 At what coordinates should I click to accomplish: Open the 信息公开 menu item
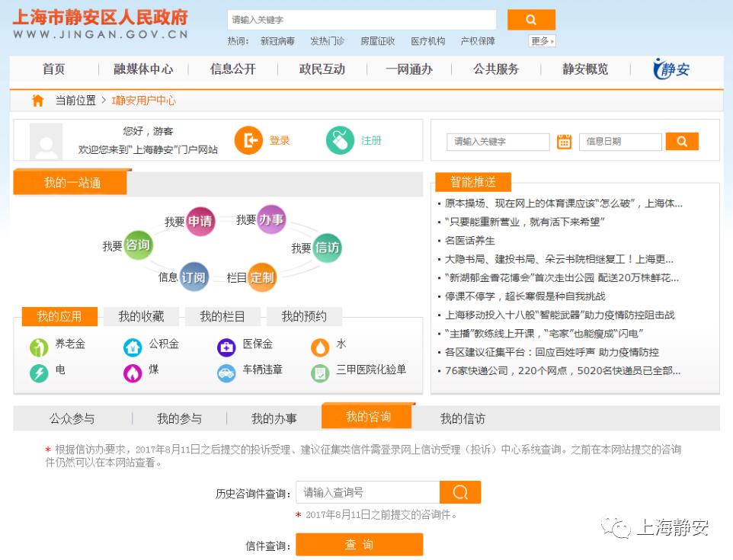pyautogui.click(x=230, y=69)
